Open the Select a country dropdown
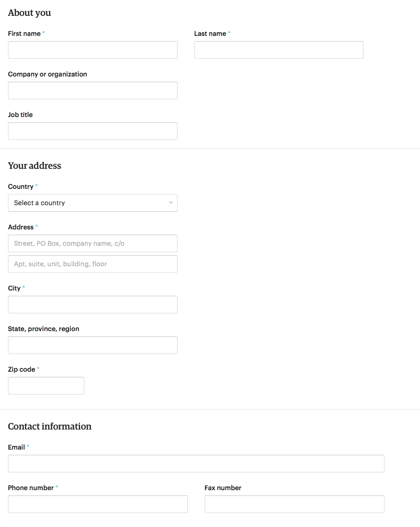 (x=93, y=203)
